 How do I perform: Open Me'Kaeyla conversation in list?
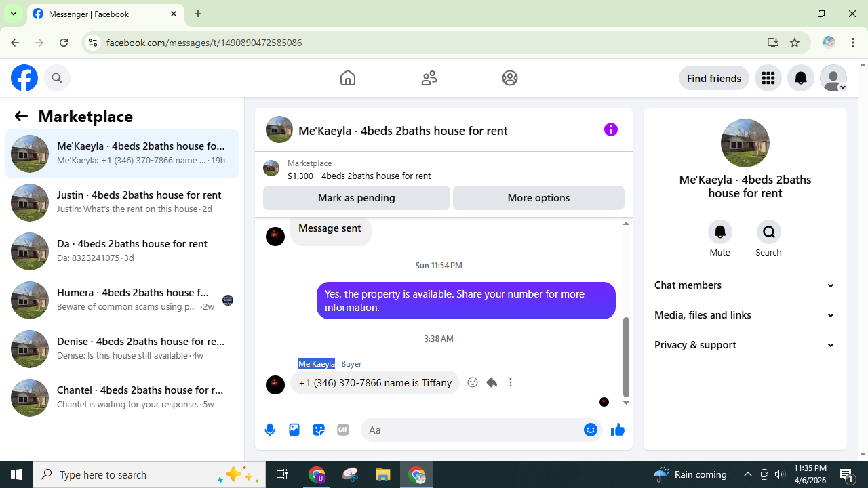[x=122, y=154]
